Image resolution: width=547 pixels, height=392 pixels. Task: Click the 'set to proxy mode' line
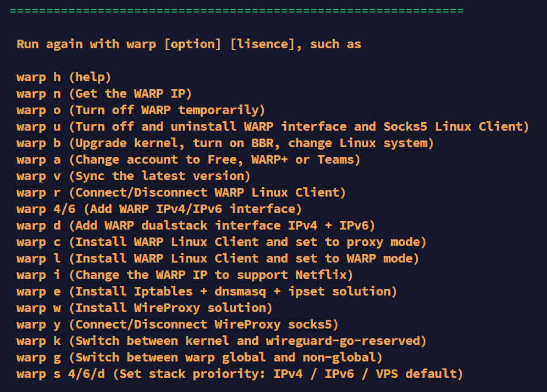tap(221, 242)
